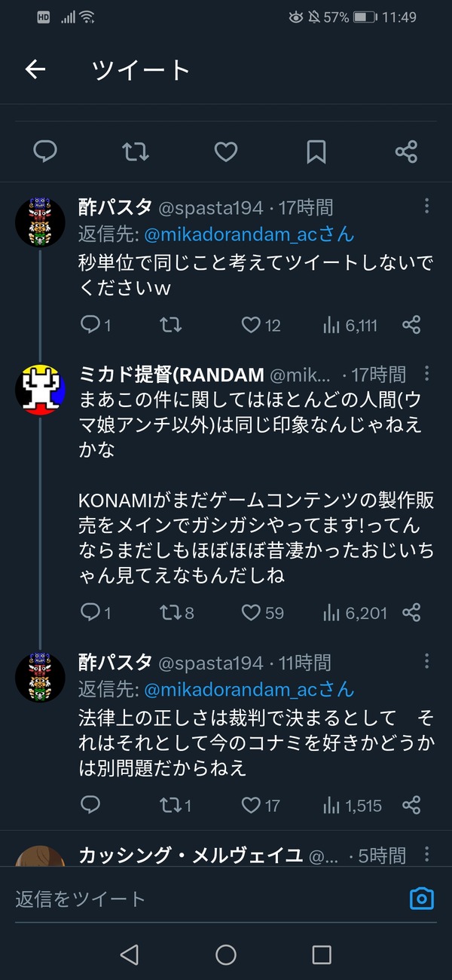Open the @spasta194 handle on the 11時間 tweet
This screenshot has width=452, height=980.
210,663
